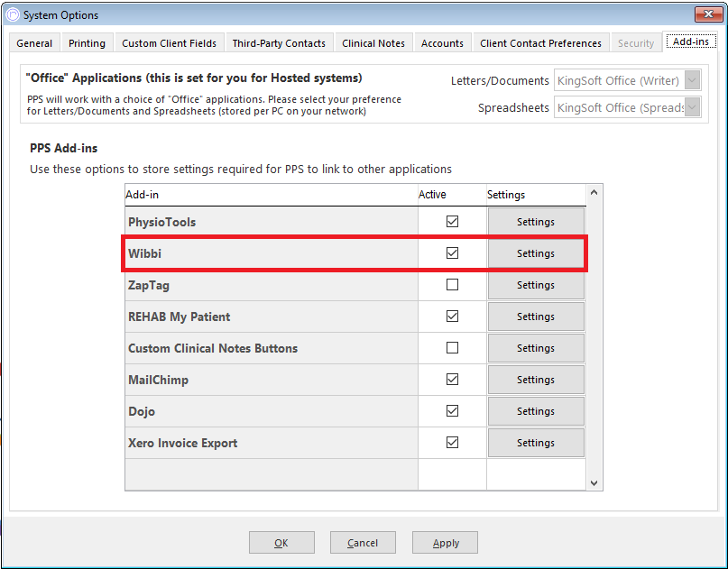Open the Letters/Documents dropdown

(x=692, y=80)
